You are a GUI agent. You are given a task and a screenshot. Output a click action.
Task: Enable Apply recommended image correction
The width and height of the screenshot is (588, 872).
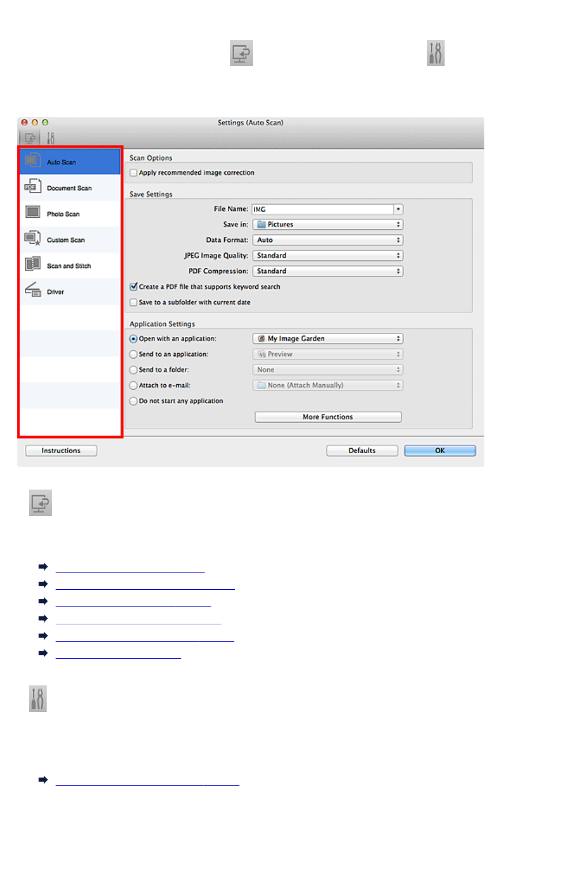134,173
